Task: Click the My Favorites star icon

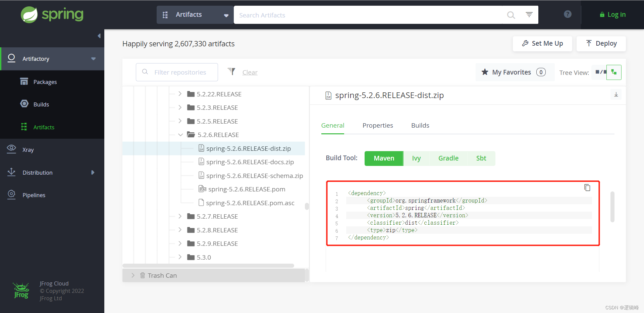Action: coord(485,72)
